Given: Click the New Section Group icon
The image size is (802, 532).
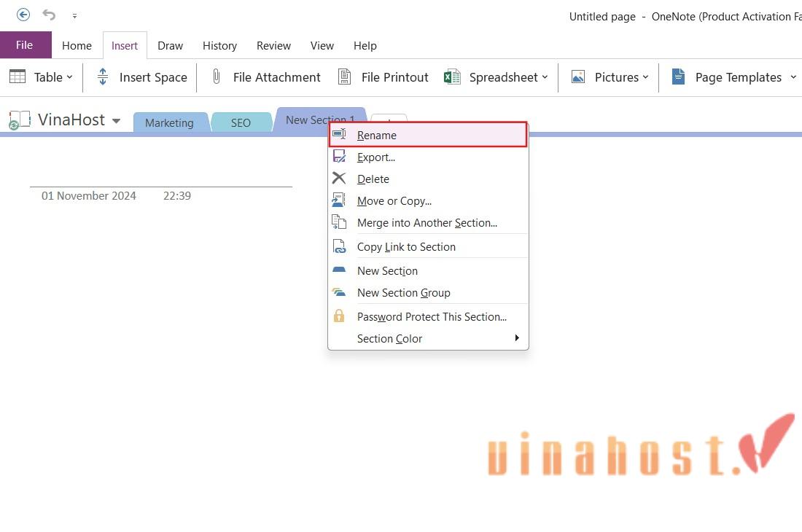Looking at the screenshot, I should pyautogui.click(x=339, y=292).
